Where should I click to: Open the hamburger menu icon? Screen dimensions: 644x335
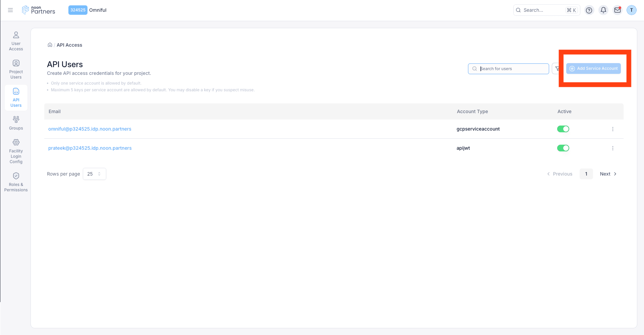(x=10, y=10)
